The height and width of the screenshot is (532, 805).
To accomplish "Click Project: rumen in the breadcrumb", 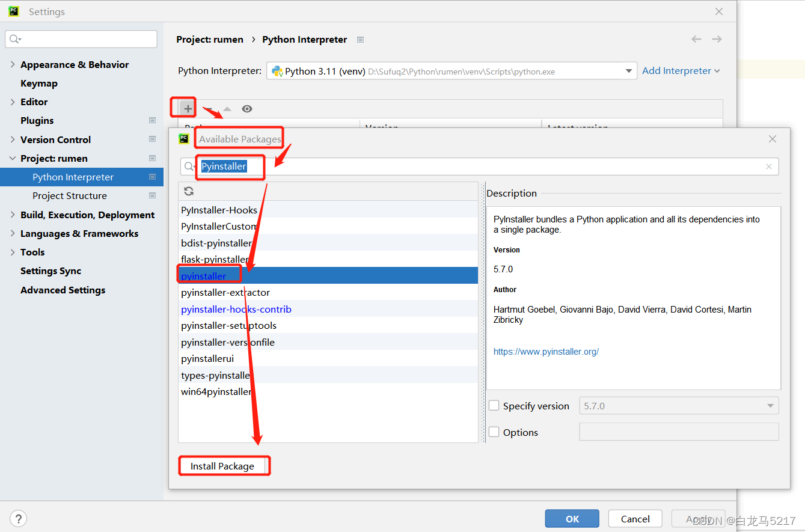I will tap(210, 39).
